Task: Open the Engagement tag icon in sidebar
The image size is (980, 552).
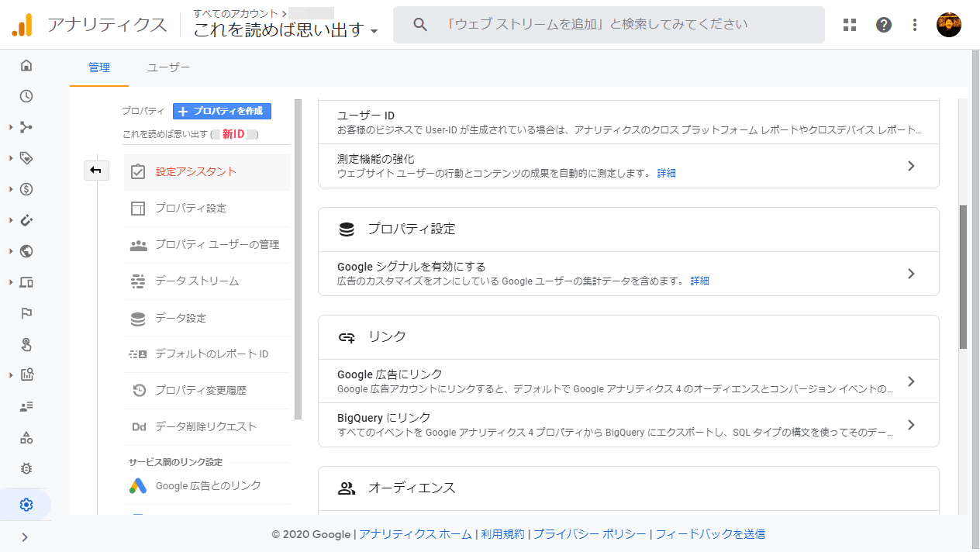Action: click(26, 158)
